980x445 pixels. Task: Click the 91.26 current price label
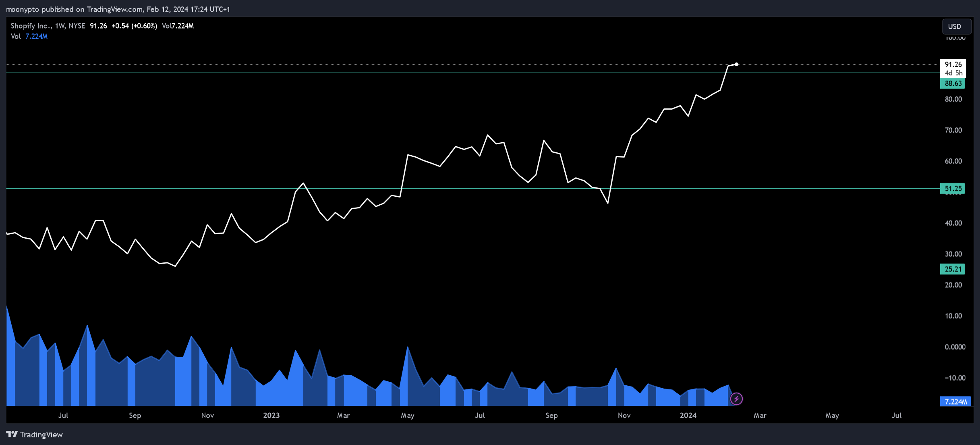[953, 64]
